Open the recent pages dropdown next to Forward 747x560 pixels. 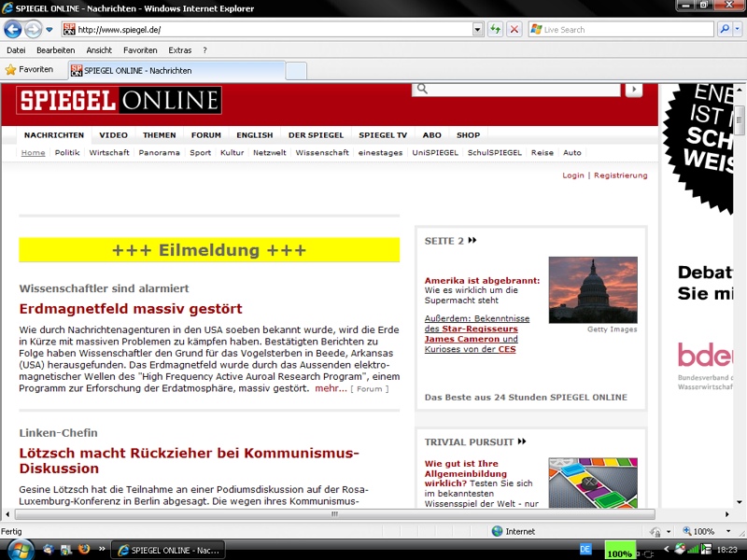(49, 30)
